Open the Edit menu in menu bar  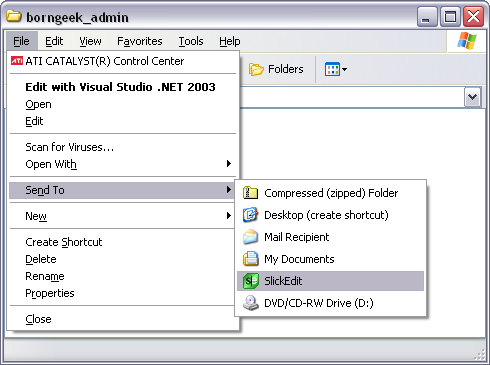pyautogui.click(x=54, y=41)
